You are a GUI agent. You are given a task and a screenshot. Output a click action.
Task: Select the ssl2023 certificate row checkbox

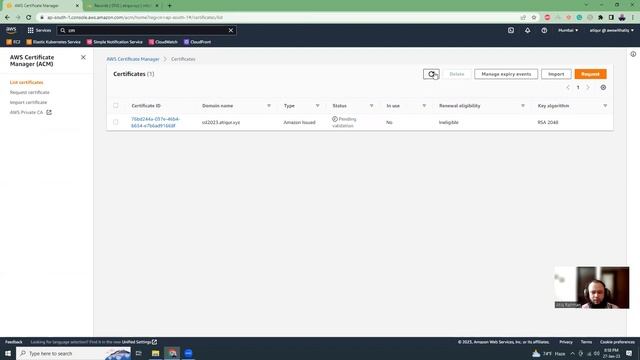[x=116, y=122]
